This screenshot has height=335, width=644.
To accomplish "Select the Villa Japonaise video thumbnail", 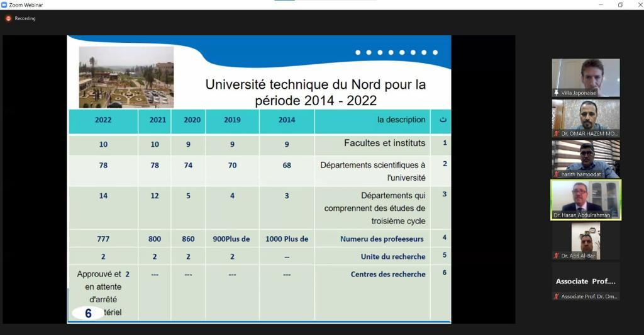I will (x=586, y=77).
